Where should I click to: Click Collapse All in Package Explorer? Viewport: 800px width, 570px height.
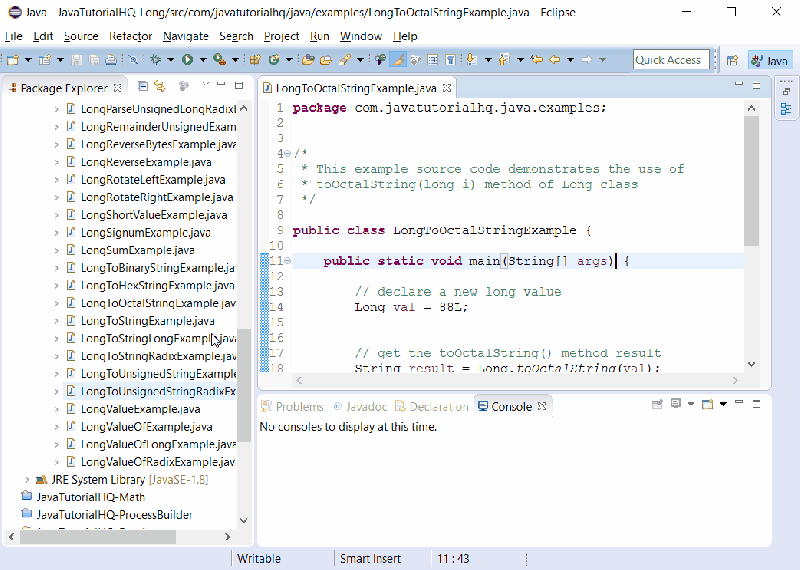coord(143,86)
